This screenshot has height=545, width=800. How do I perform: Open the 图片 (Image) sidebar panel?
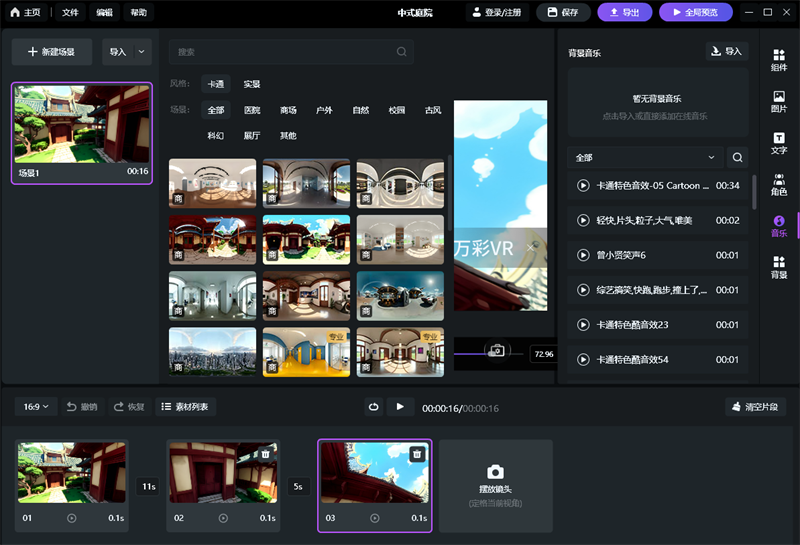779,101
